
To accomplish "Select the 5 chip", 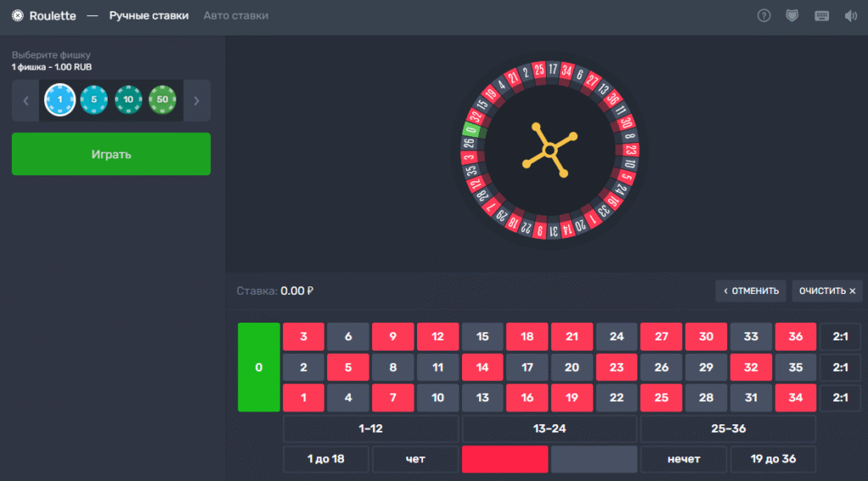I will pos(94,100).
